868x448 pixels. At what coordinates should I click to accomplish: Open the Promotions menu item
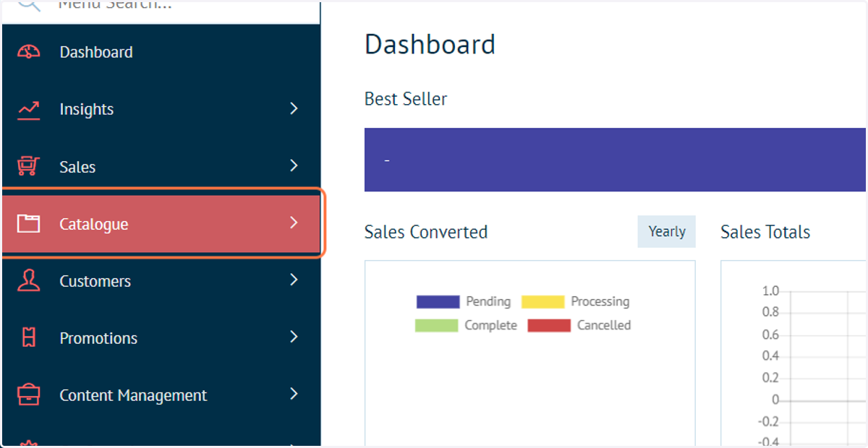(161, 337)
